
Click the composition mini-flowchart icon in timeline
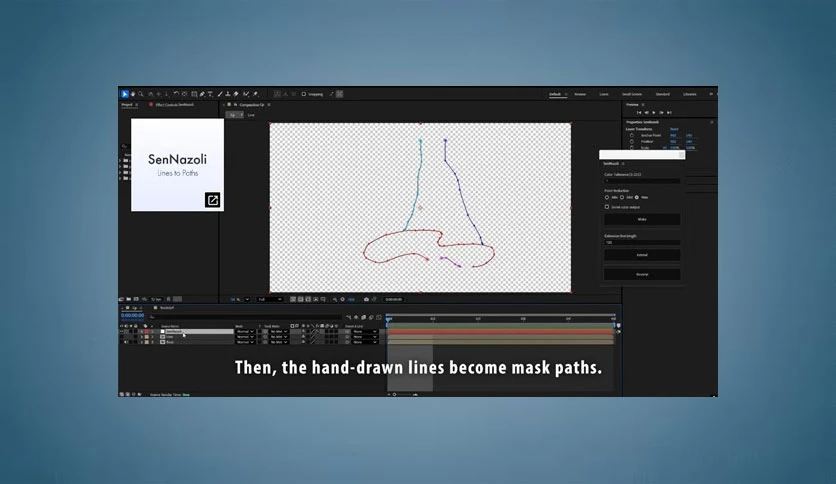349,318
